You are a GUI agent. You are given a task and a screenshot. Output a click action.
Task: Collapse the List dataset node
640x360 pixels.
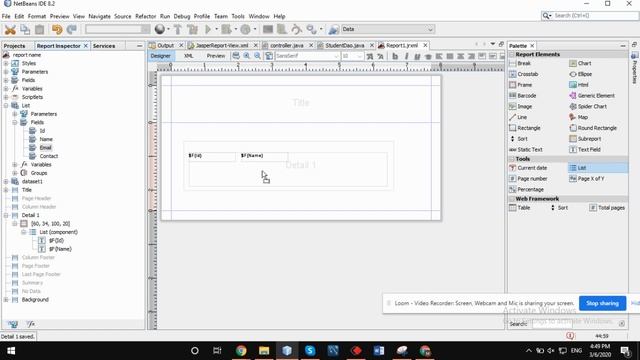6,105
